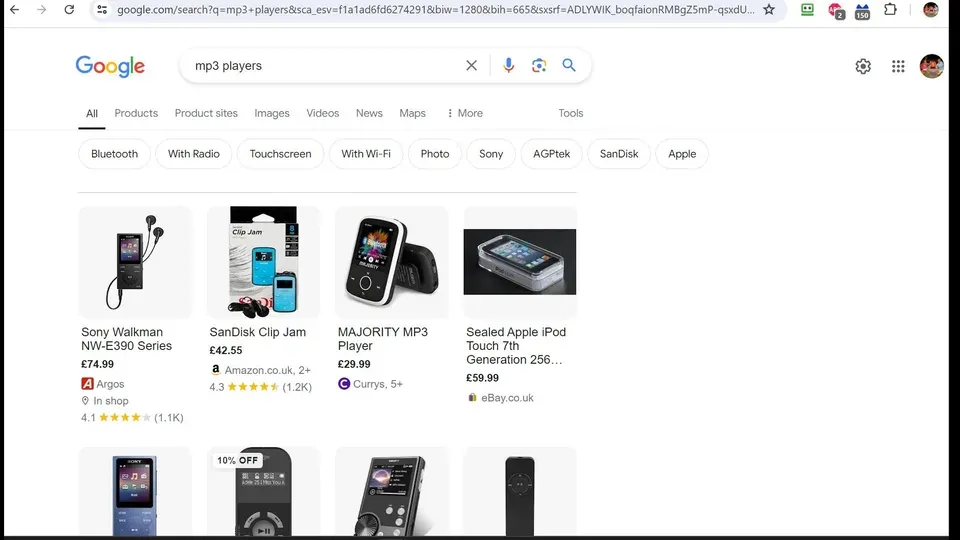This screenshot has width=960, height=540.
Task: Switch to the Videos tab
Action: (x=323, y=113)
